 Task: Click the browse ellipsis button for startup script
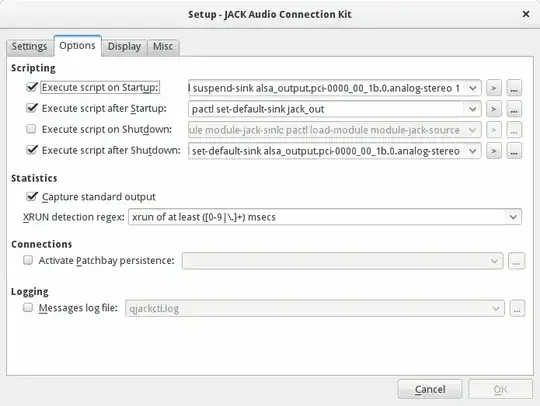514,88
